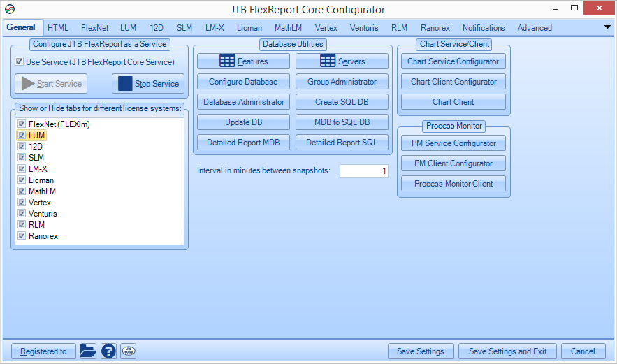Click the application icon in the title bar
The width and height of the screenshot is (617, 364).
[10, 9]
